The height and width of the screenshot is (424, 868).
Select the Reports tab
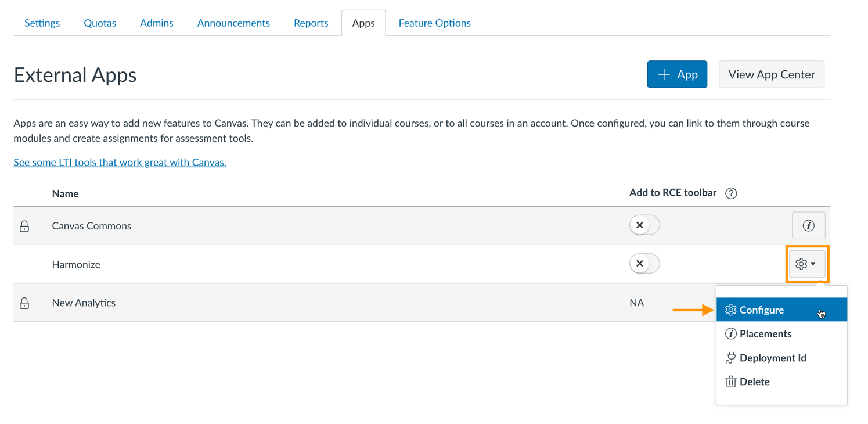tap(311, 23)
